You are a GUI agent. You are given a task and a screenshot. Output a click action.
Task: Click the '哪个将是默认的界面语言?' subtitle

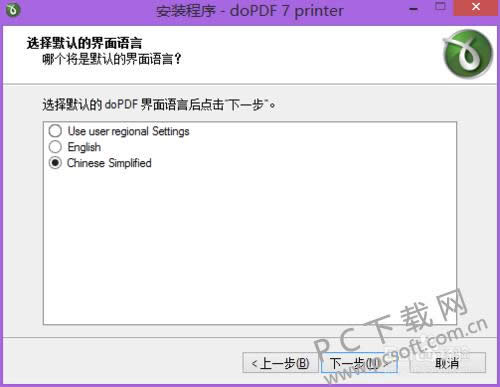[112, 59]
